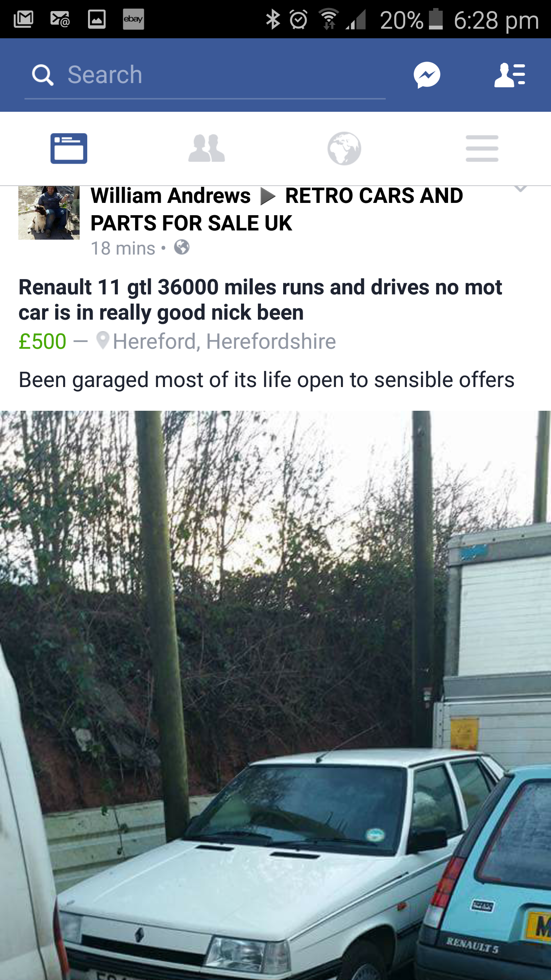Image resolution: width=551 pixels, height=980 pixels.
Task: Open the white Renault 11 photo
Action: click(275, 695)
